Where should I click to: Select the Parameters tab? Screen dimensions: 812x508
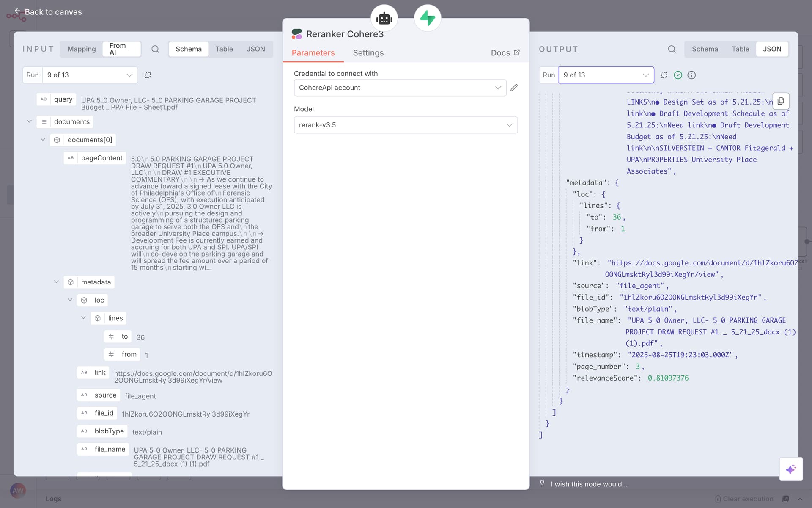coord(313,53)
